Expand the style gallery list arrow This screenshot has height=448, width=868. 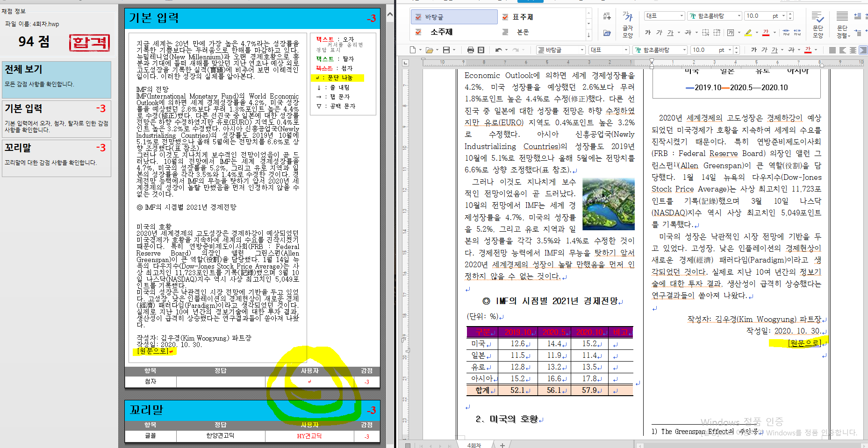coord(588,35)
